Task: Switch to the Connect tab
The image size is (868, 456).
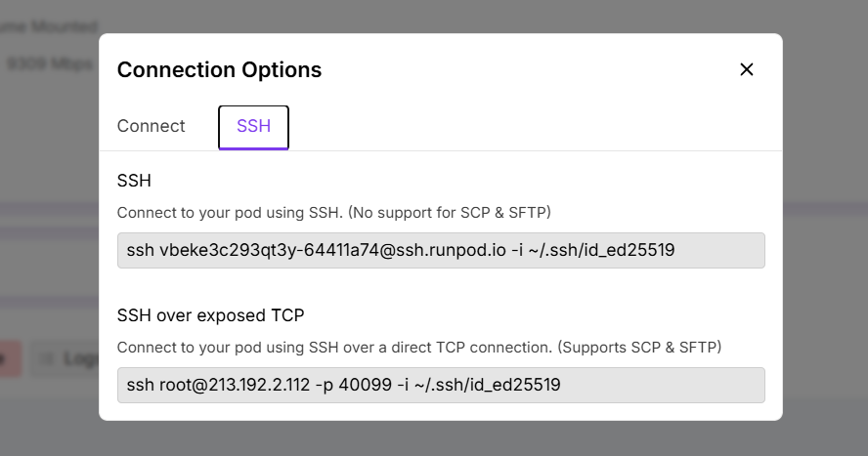Action: 151,126
